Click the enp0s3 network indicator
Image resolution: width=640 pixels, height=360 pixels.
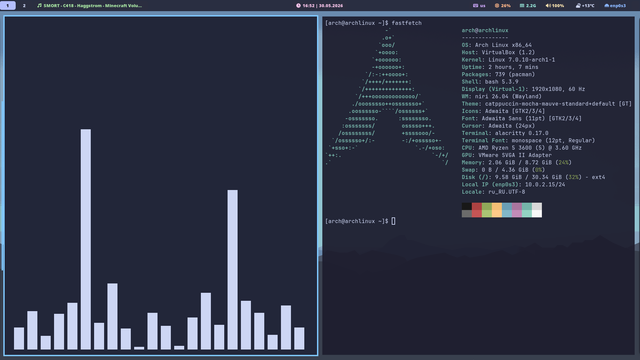(615, 6)
